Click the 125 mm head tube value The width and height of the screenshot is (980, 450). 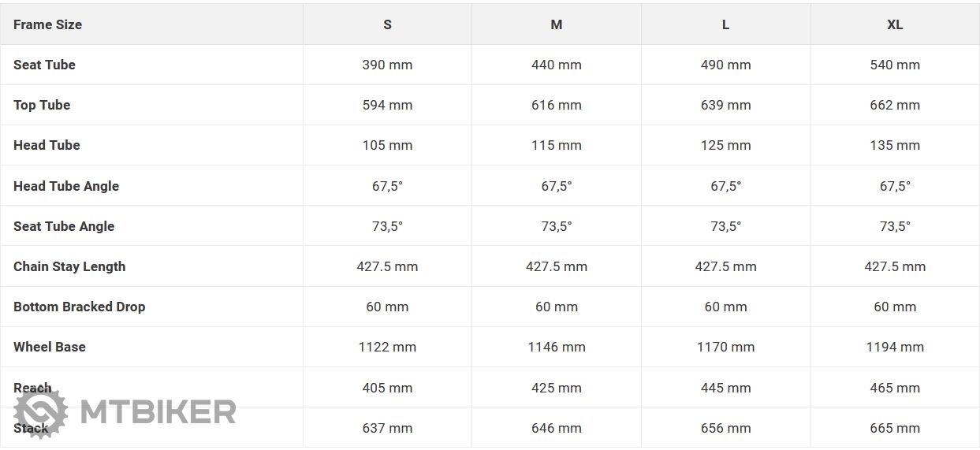tap(726, 145)
